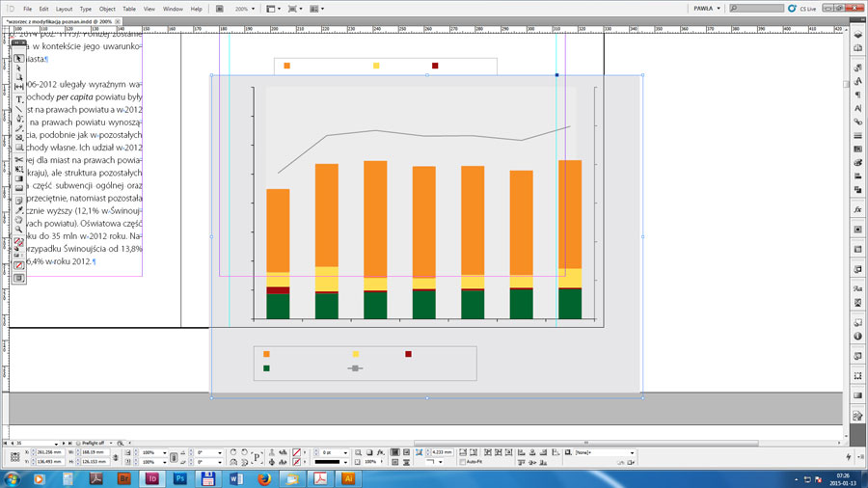Launch Photoshop from the taskbar
The height and width of the screenshot is (488, 868).
tap(179, 478)
